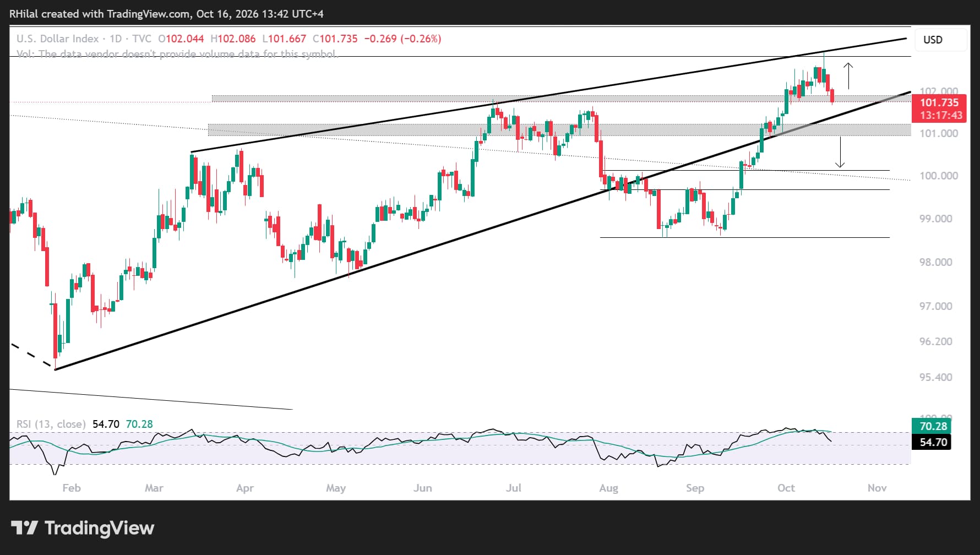Click the USD currency button

tap(940, 40)
